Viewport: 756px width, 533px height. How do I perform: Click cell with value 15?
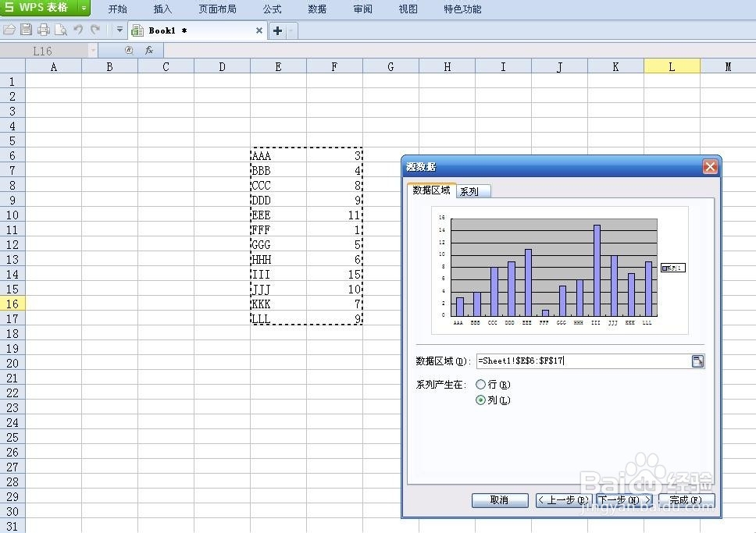pos(334,274)
